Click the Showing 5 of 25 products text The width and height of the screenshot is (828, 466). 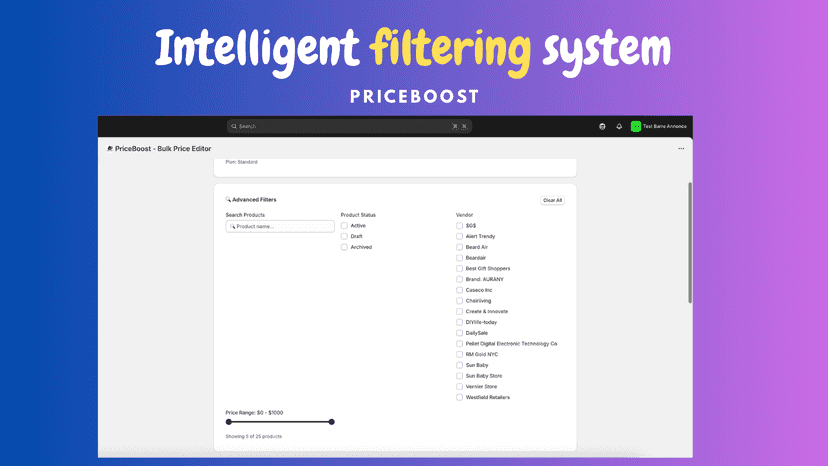point(253,436)
